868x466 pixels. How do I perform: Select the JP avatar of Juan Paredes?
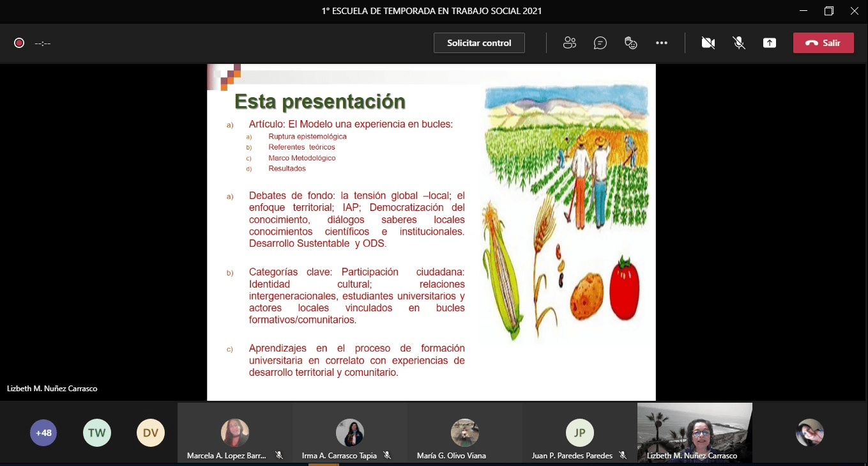(x=579, y=433)
